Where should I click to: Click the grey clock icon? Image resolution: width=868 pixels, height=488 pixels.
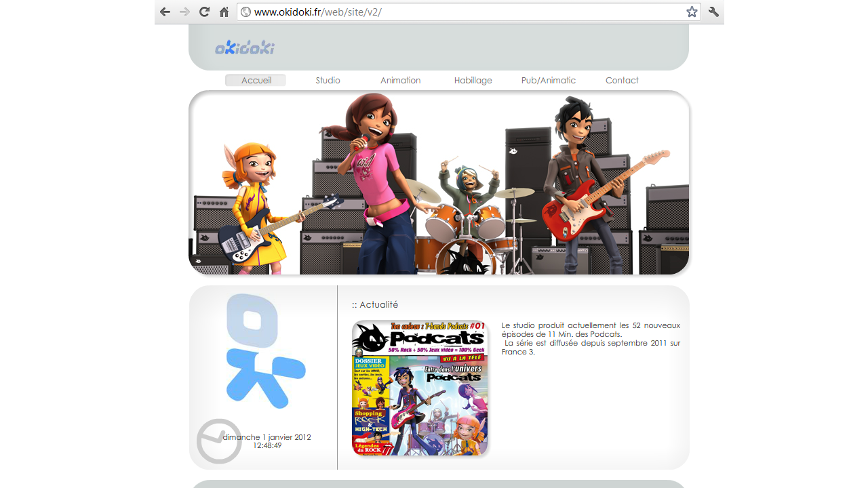(218, 441)
